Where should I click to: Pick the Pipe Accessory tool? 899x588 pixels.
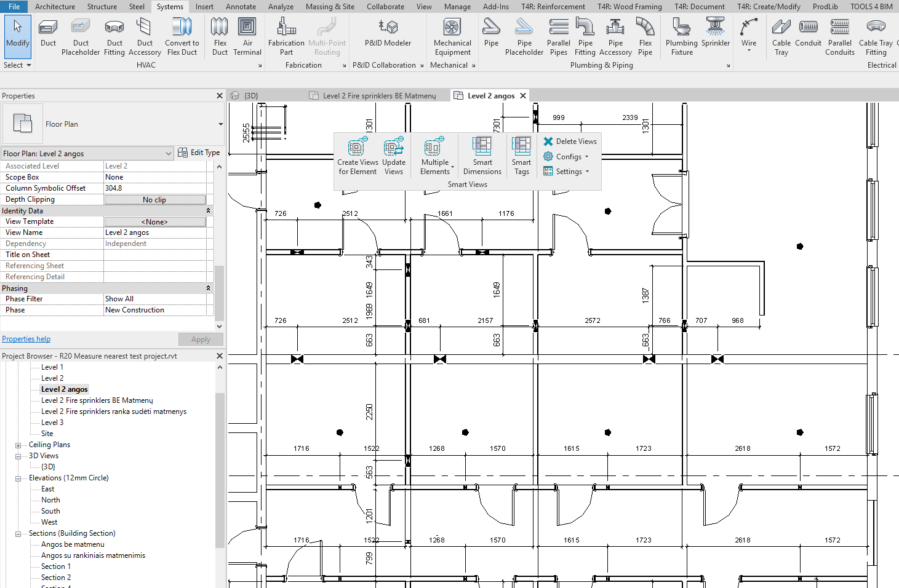coord(615,37)
